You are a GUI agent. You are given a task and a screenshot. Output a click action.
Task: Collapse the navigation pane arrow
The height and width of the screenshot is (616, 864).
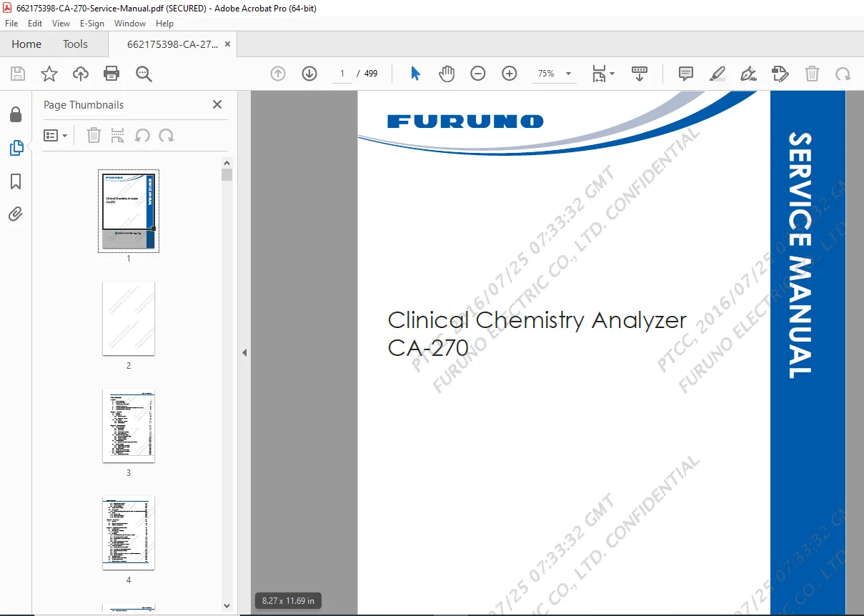pos(244,352)
